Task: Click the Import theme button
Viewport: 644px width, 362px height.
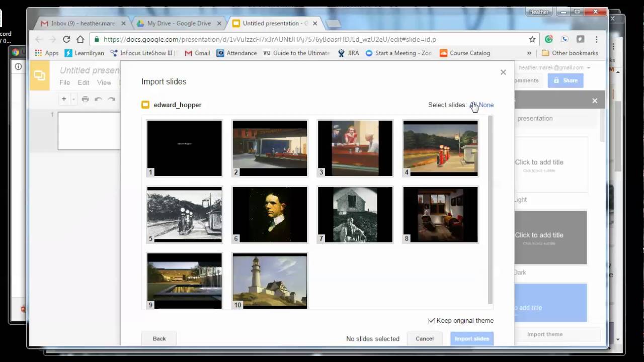Action: [545, 334]
